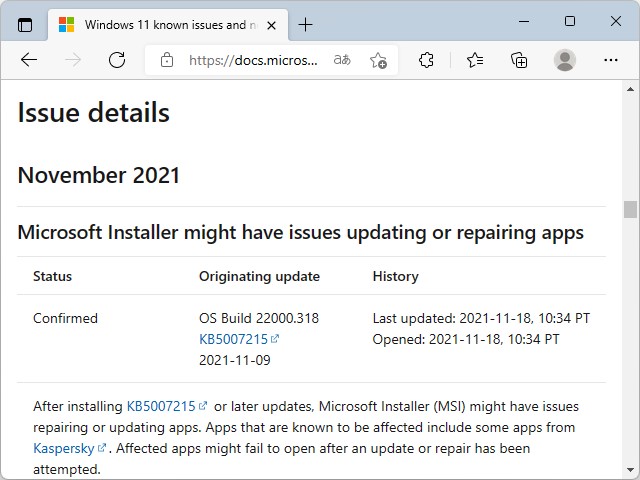This screenshot has height=480, width=640.
Task: Click the Originating update column header
Action: (259, 276)
